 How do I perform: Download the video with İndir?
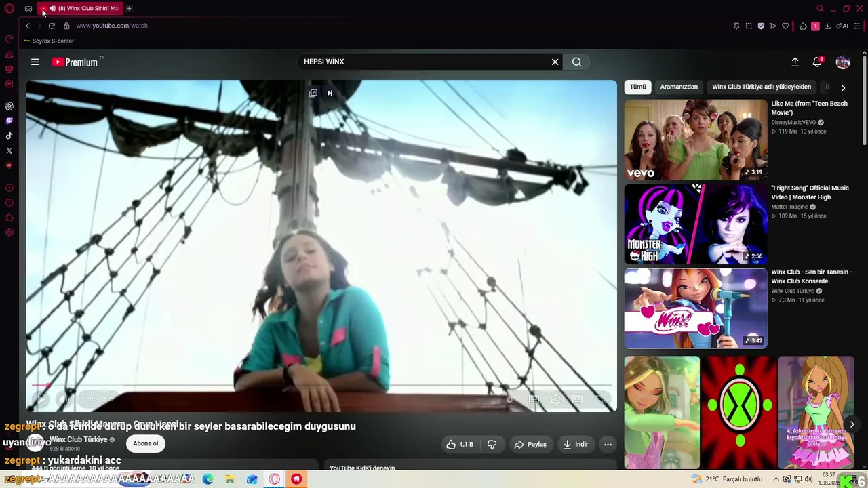point(576,445)
